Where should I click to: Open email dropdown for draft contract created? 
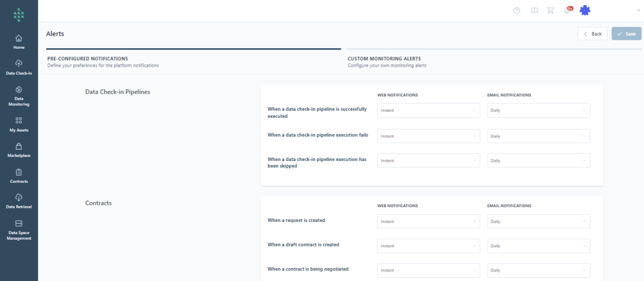pos(538,246)
